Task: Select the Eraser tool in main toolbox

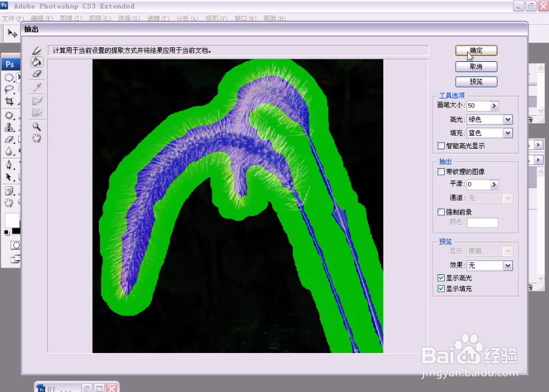Action: point(9,139)
